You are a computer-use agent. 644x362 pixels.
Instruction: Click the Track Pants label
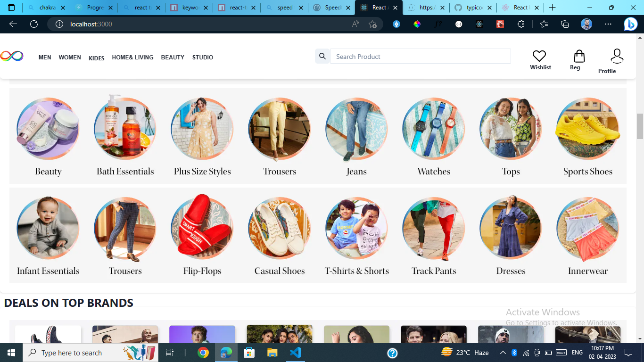pos(434,271)
